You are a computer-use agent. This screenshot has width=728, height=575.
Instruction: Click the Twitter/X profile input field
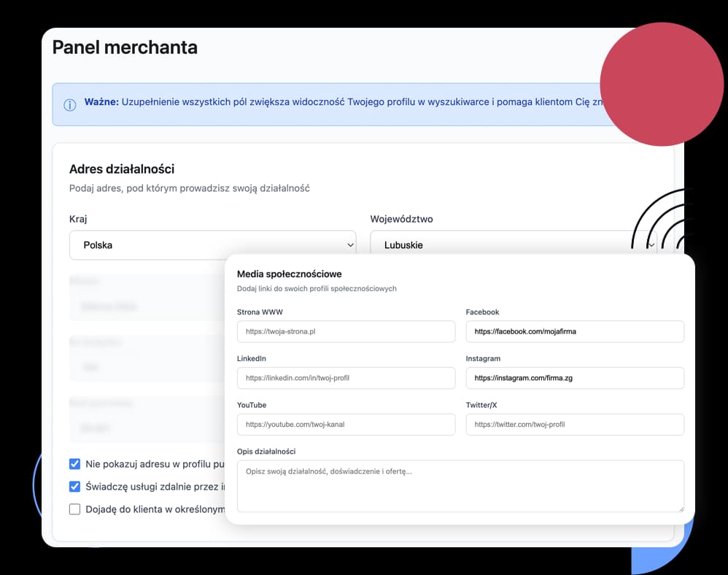(575, 425)
